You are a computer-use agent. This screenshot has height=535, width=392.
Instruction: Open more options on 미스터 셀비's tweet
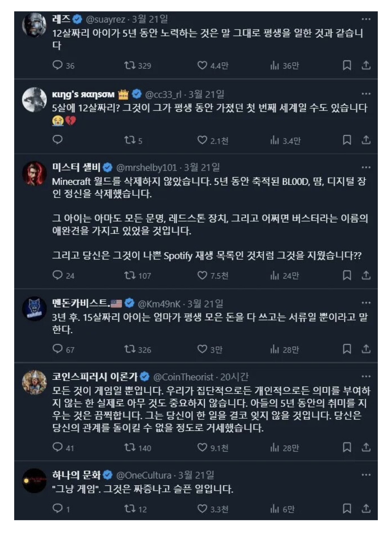[366, 167]
